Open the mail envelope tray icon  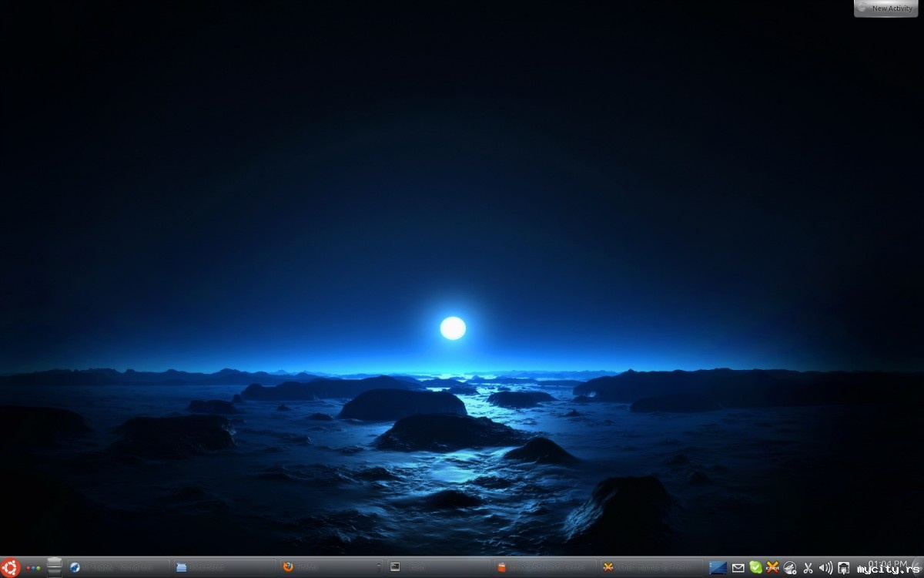click(x=738, y=568)
